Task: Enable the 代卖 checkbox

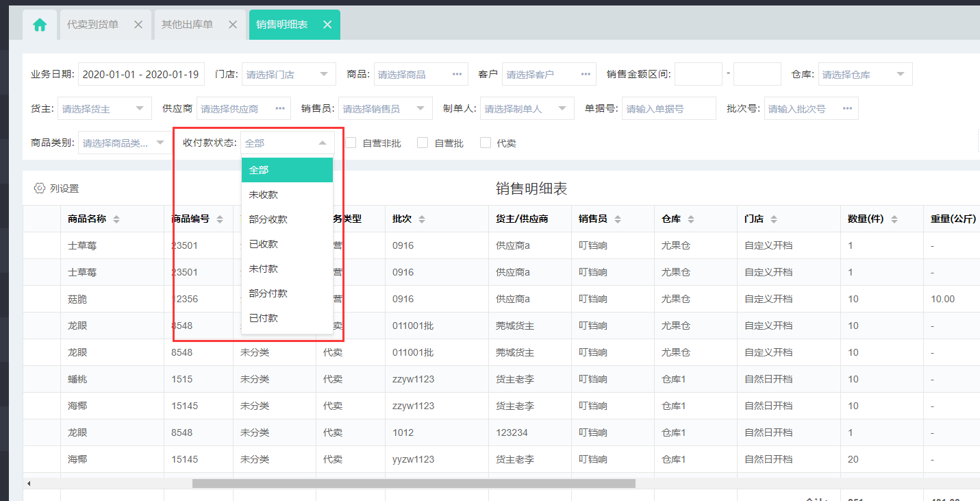Action: coord(486,143)
